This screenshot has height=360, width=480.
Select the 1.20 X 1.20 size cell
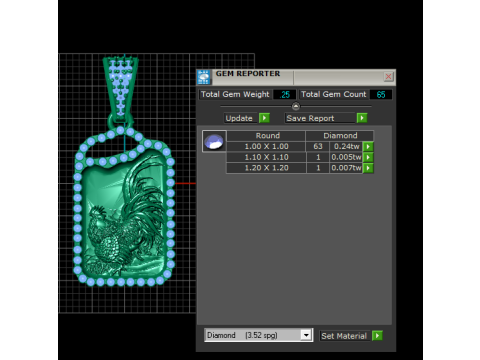pos(266,168)
